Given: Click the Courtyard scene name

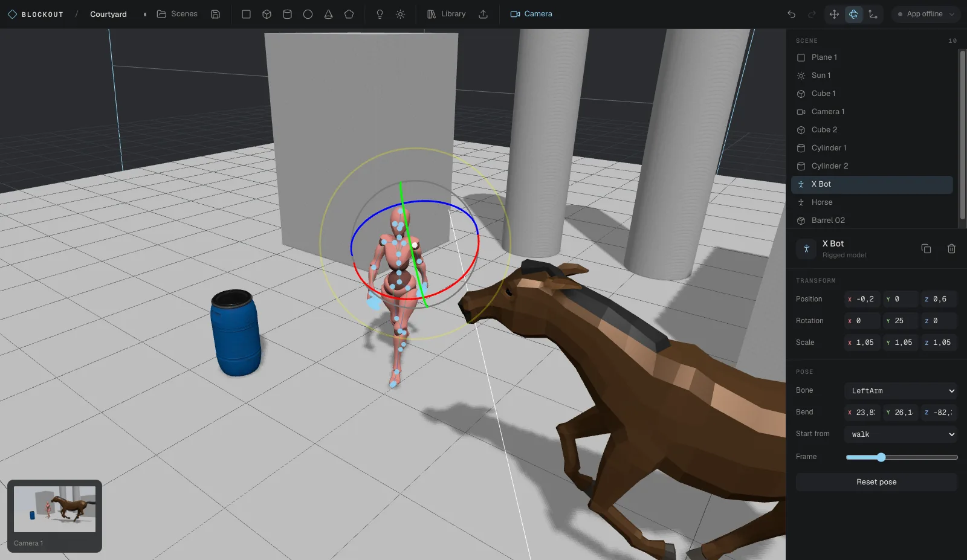Looking at the screenshot, I should pyautogui.click(x=108, y=14).
